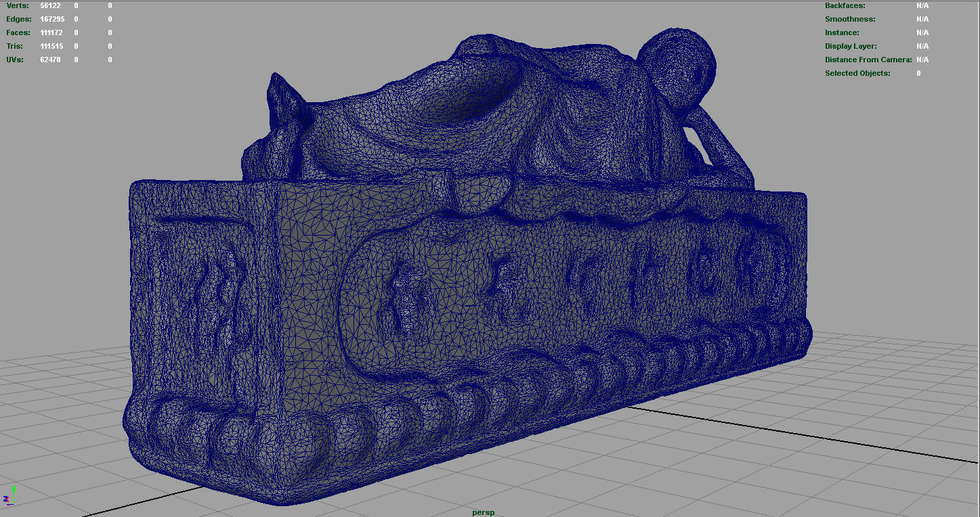This screenshot has width=980, height=517.
Task: Click the "persp" camera name label
Action: point(484,512)
